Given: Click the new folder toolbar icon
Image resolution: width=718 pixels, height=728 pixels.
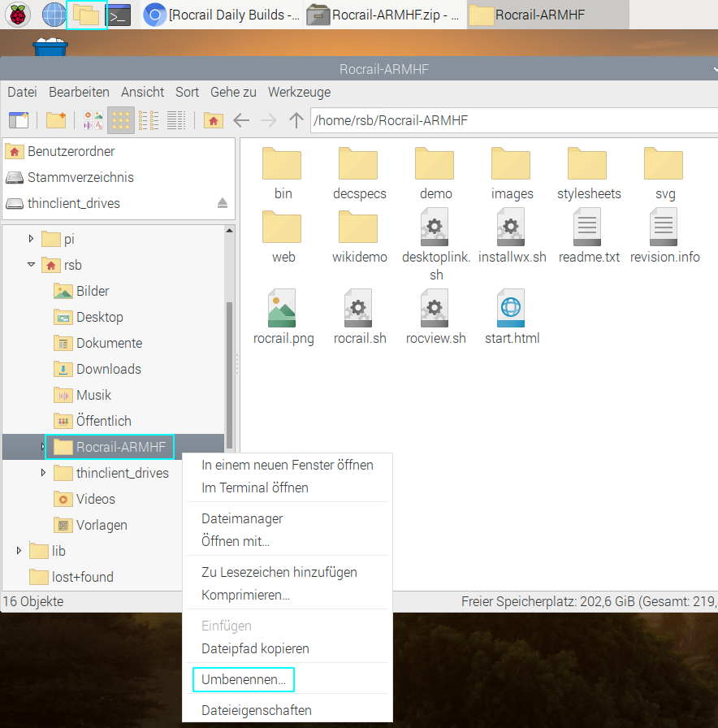Looking at the screenshot, I should (x=55, y=120).
